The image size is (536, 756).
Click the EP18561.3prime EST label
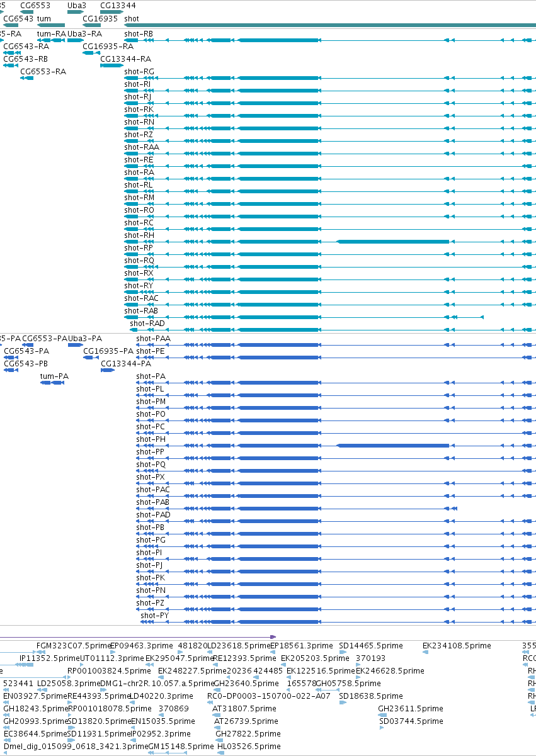(302, 645)
